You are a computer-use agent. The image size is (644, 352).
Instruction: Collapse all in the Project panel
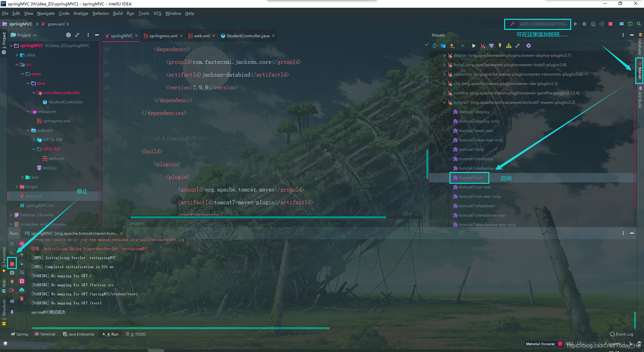(77, 35)
